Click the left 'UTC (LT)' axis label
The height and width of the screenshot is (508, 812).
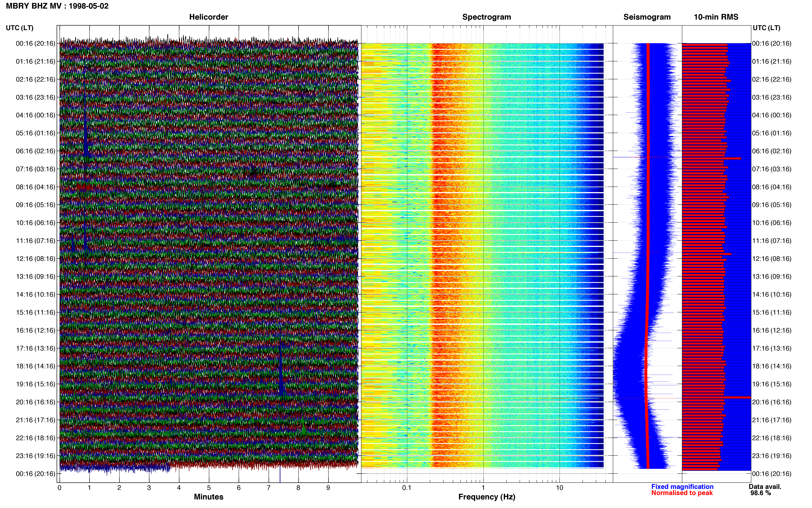coord(20,28)
